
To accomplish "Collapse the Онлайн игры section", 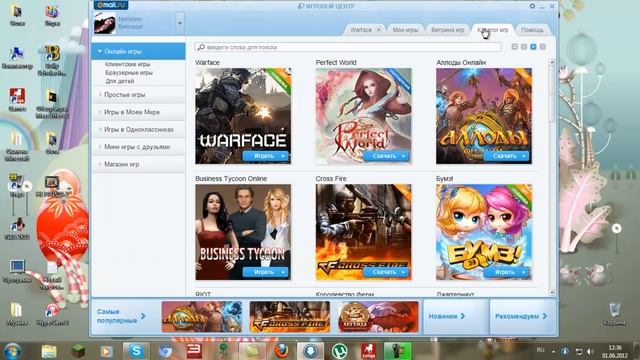I will point(138,51).
